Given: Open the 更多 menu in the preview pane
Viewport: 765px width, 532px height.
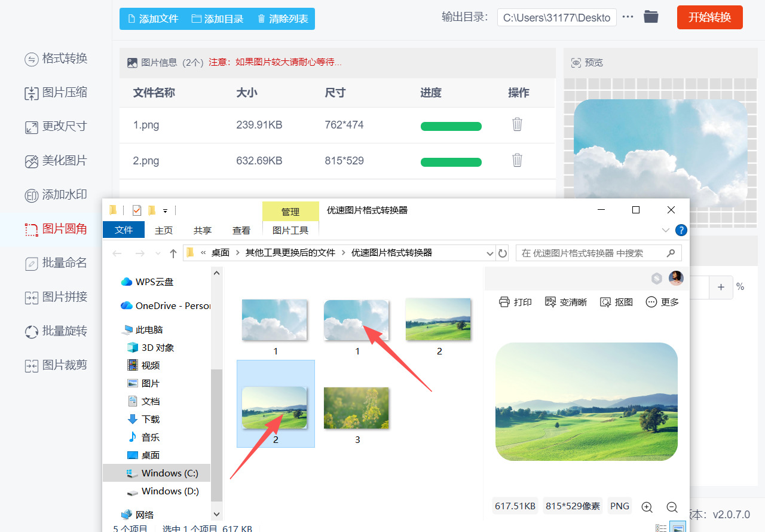Looking at the screenshot, I should click(x=663, y=302).
